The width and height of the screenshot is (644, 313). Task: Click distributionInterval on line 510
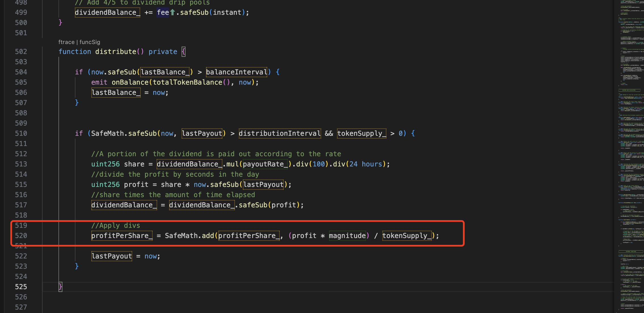[x=280, y=133]
